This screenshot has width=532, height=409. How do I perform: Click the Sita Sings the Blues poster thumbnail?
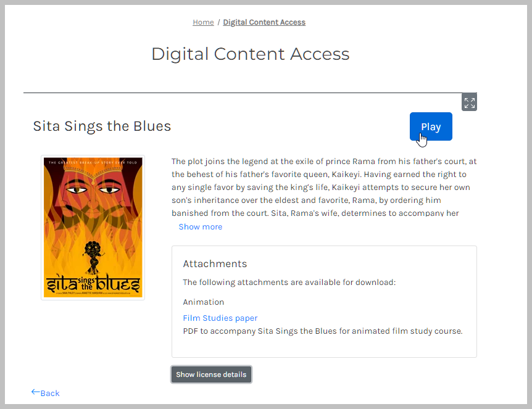point(93,227)
